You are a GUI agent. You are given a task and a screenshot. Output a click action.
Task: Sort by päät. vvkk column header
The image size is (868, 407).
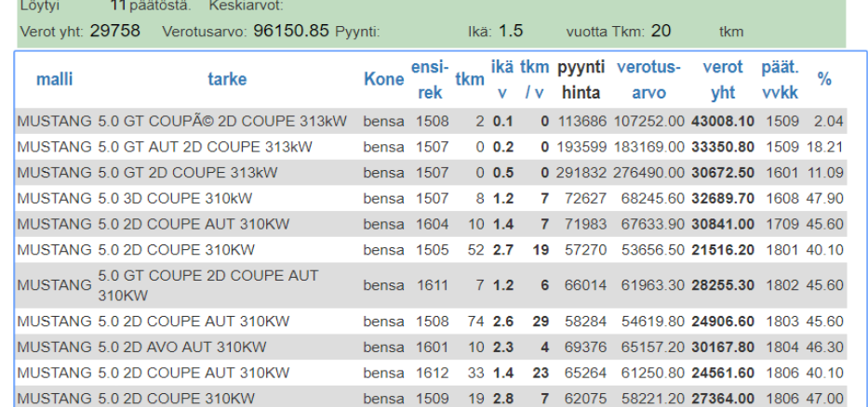[781, 80]
